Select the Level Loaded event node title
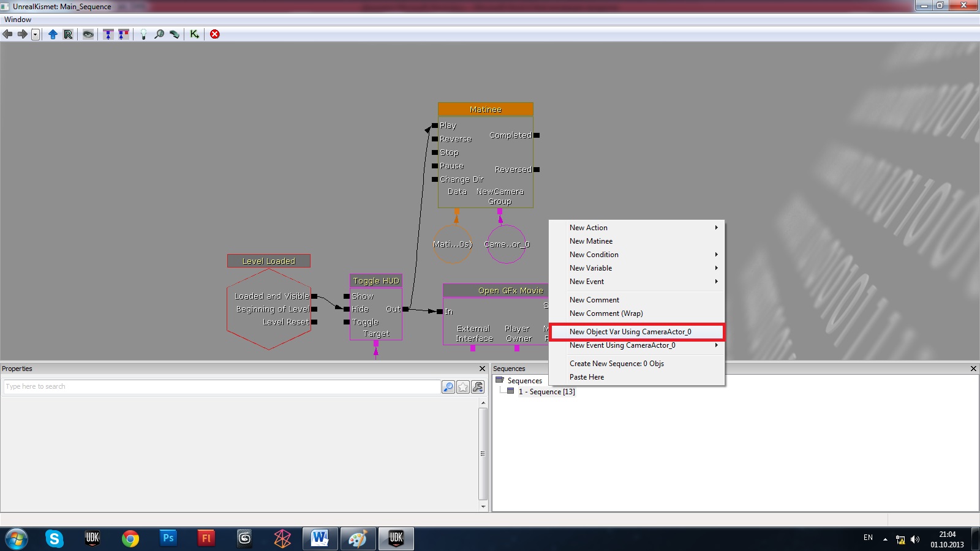The height and width of the screenshot is (551, 980). [x=269, y=261]
